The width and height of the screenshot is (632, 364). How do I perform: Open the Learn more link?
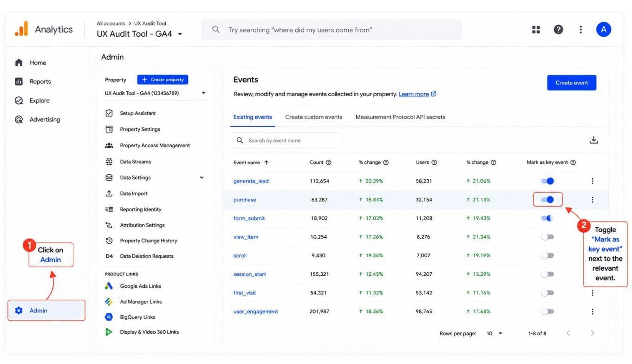coord(417,94)
